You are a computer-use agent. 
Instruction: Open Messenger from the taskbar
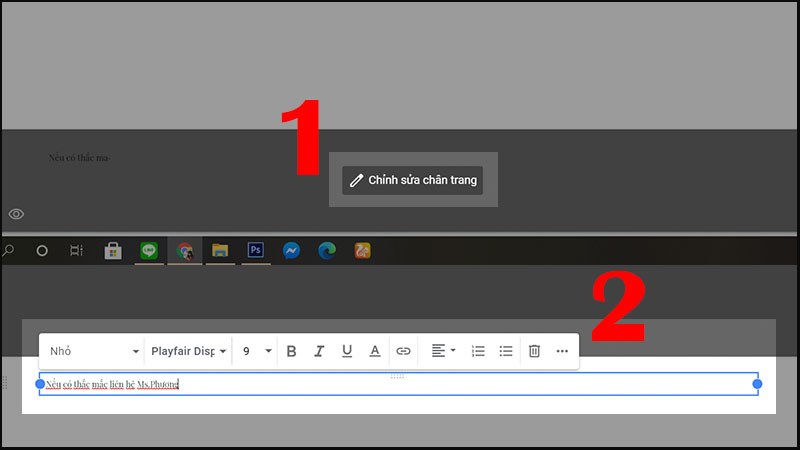[x=291, y=250]
